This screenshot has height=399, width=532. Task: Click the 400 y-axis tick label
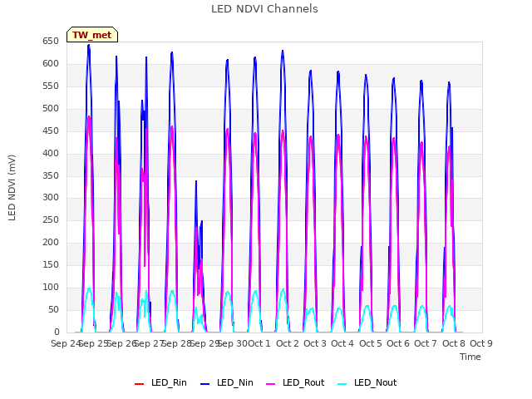pyautogui.click(x=51, y=153)
